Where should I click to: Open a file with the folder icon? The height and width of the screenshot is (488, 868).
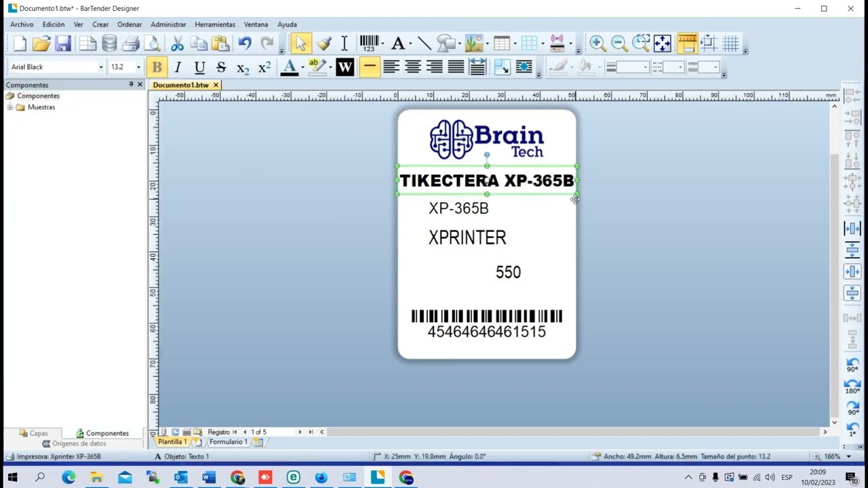41,44
